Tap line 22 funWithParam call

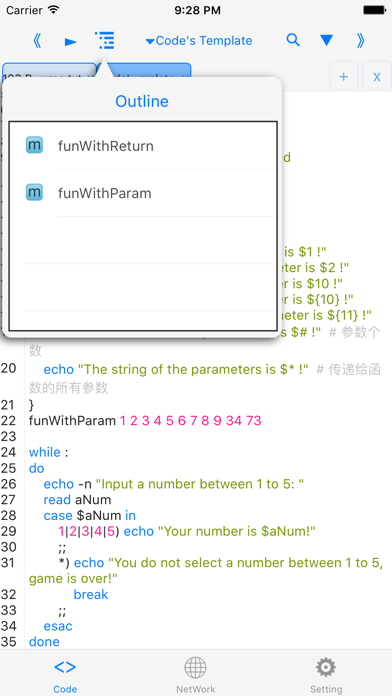(145, 420)
